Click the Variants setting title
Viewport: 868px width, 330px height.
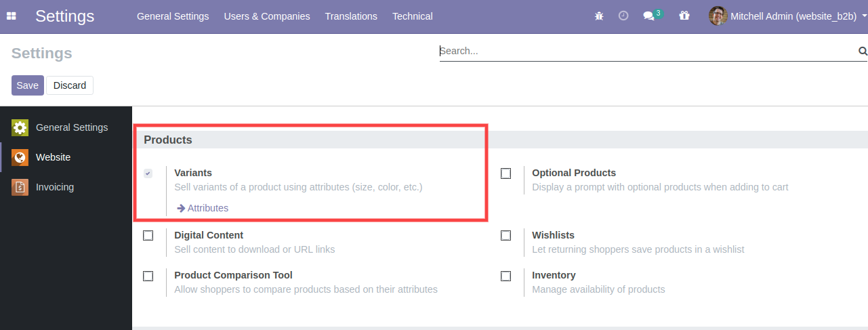pyautogui.click(x=193, y=173)
